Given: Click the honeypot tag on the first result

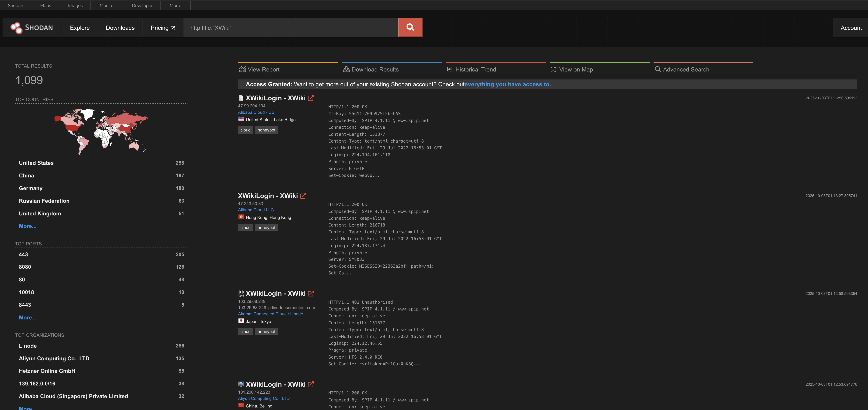Looking at the screenshot, I should coord(266,130).
